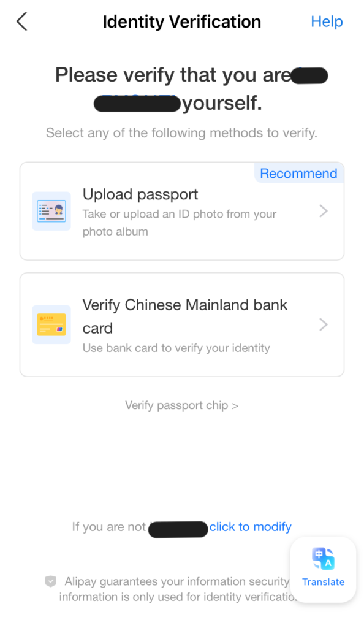Expand bank card verification via its chevron
This screenshot has width=364, height=628.
click(324, 324)
